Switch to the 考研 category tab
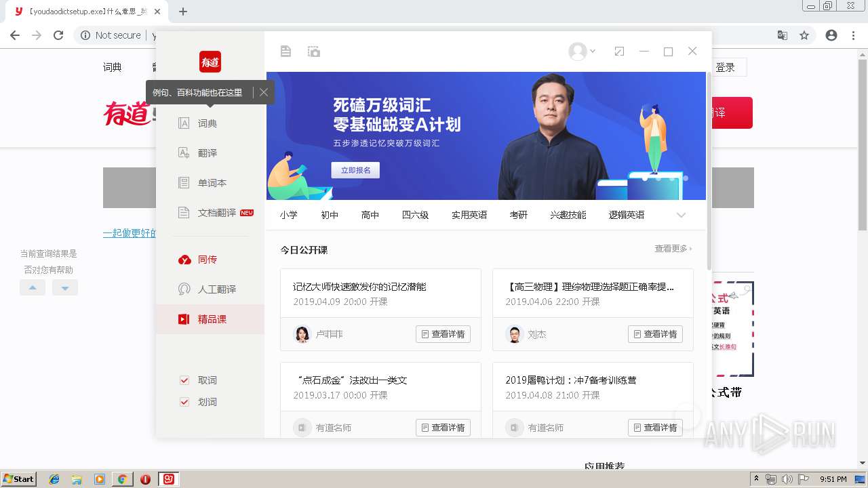Screen dimensions: 868x488 click(x=519, y=215)
